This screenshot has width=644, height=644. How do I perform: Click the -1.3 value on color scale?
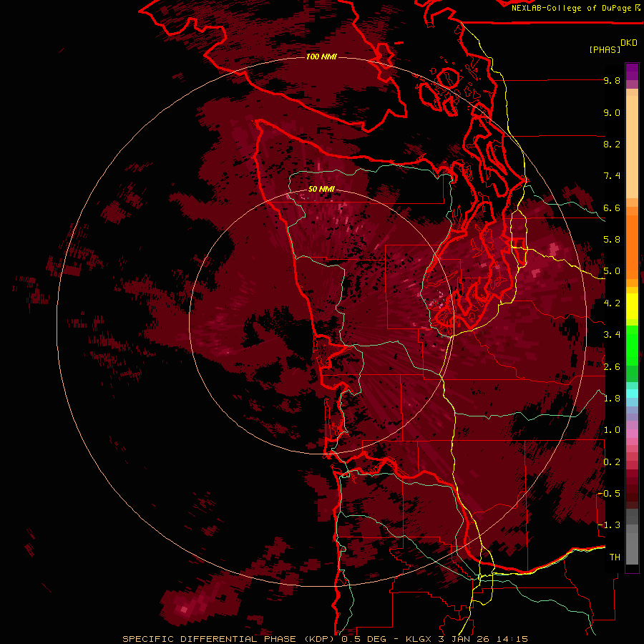pos(609,525)
